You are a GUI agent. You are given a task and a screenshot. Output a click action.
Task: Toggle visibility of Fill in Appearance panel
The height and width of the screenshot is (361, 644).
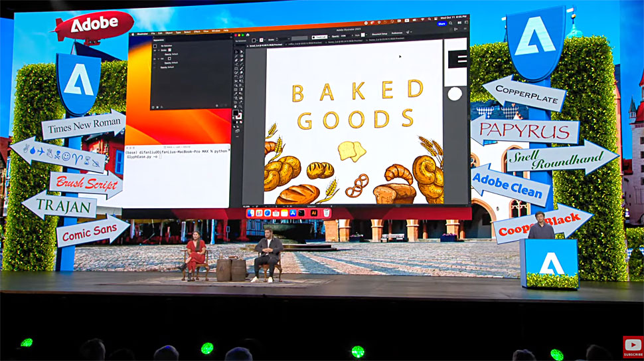tap(155, 59)
